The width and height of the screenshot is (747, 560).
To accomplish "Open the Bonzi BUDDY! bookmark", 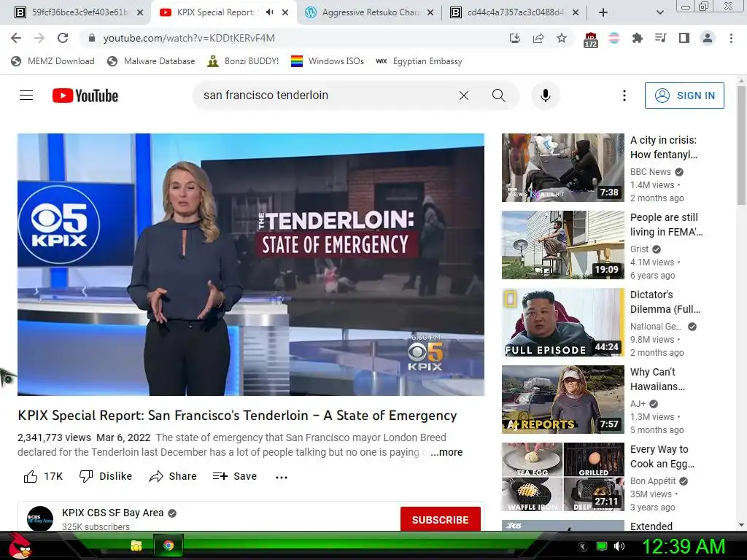I will click(243, 61).
